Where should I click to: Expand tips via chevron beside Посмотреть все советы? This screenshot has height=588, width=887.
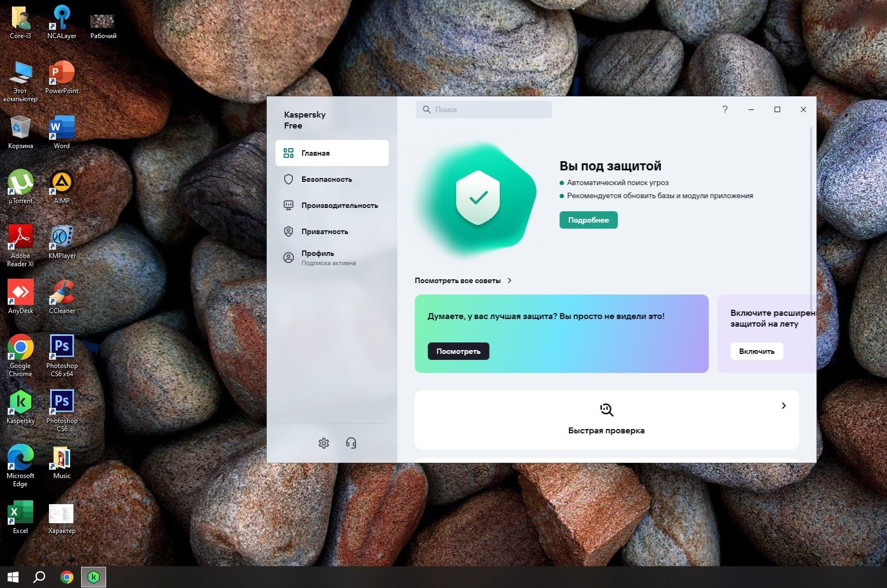[510, 280]
